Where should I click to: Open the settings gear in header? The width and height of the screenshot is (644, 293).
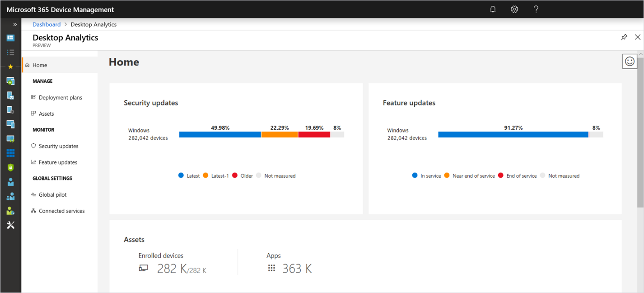(x=514, y=9)
